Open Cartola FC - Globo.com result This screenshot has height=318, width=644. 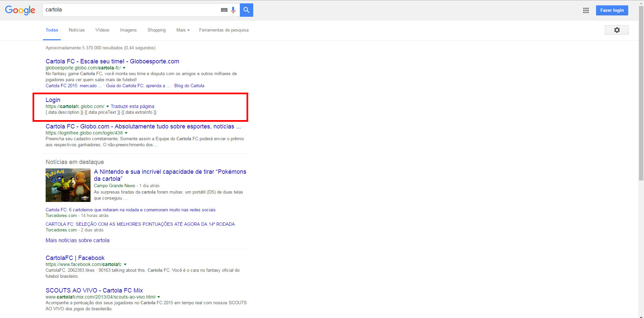[x=143, y=126]
